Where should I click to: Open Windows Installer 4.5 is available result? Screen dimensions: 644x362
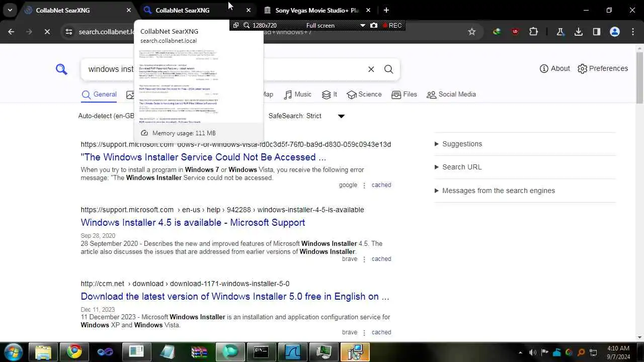click(193, 223)
